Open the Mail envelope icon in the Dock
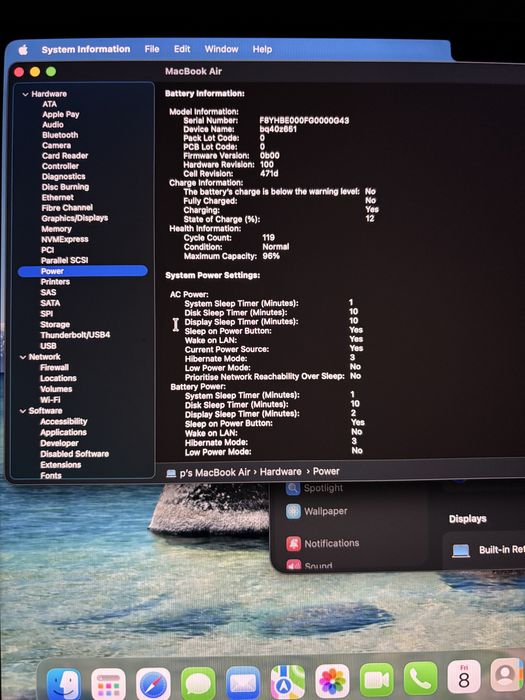The width and height of the screenshot is (525, 700). coord(243,683)
